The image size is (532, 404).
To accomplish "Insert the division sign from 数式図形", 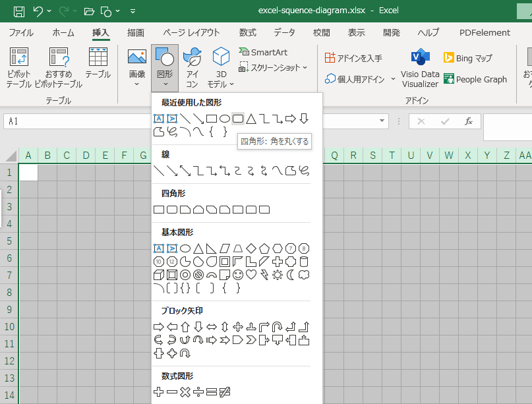I will [198, 392].
